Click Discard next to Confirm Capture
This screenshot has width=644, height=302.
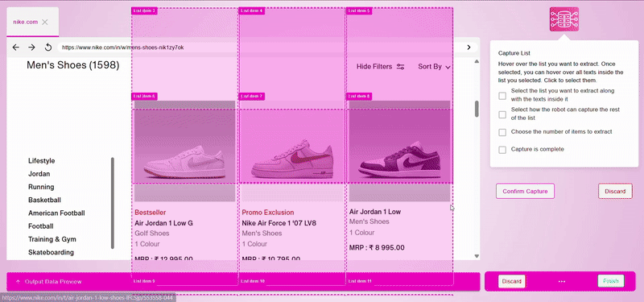tap(615, 191)
